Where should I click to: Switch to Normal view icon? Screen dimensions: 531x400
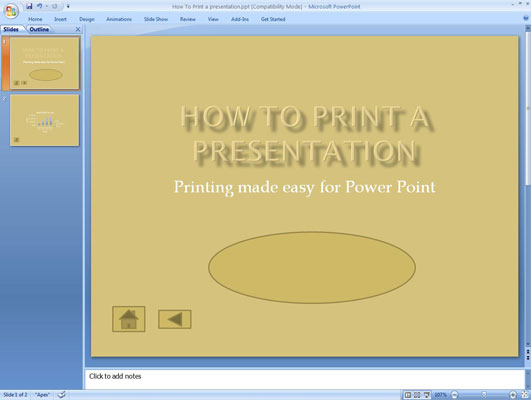pyautogui.click(x=408, y=395)
